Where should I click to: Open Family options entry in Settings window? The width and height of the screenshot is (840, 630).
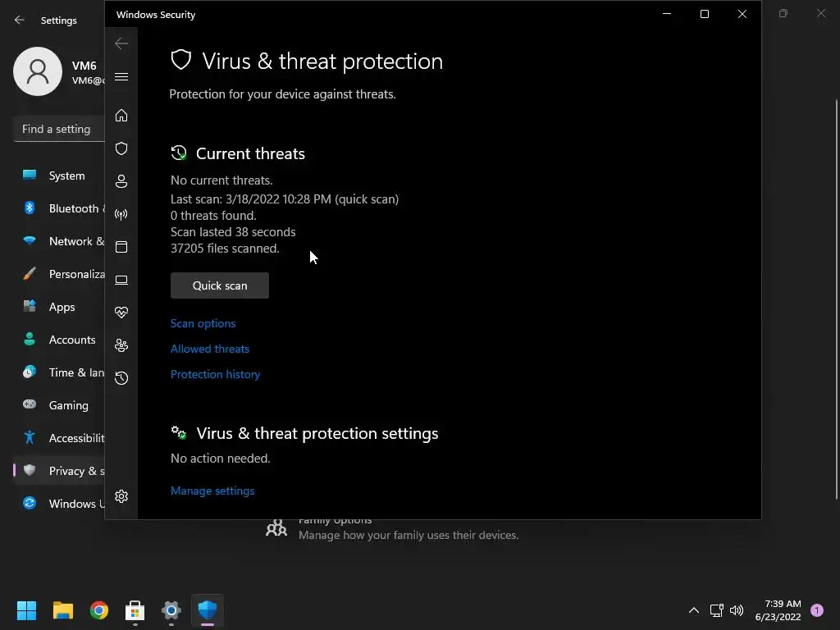392,529
